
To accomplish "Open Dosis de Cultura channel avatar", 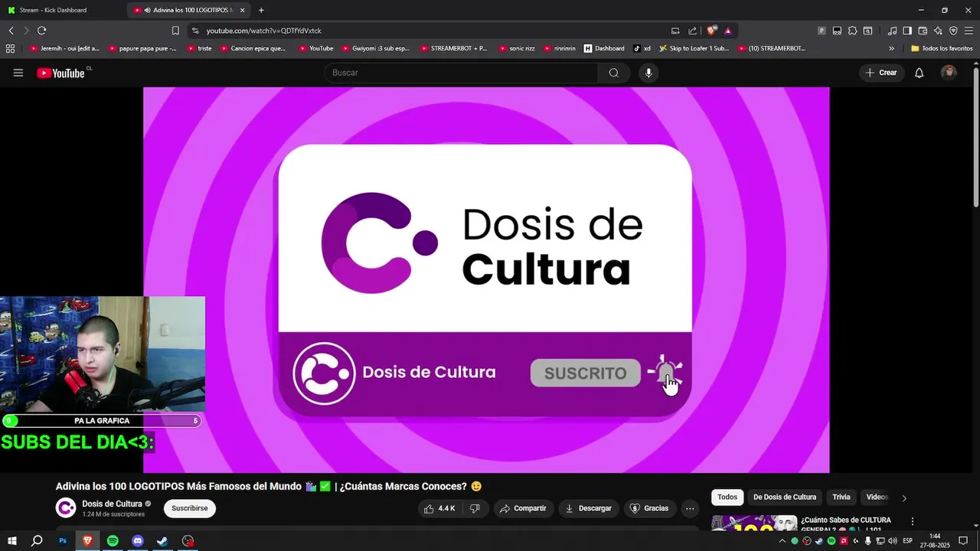I will click(x=66, y=508).
